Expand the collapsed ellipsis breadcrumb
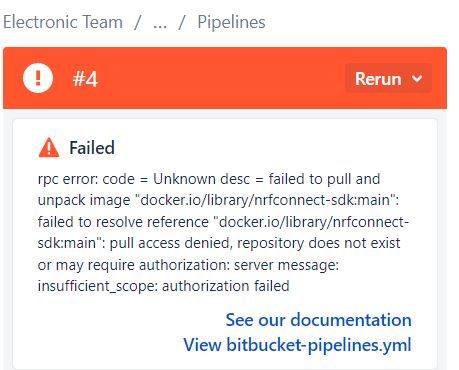459x370 pixels. (x=160, y=23)
